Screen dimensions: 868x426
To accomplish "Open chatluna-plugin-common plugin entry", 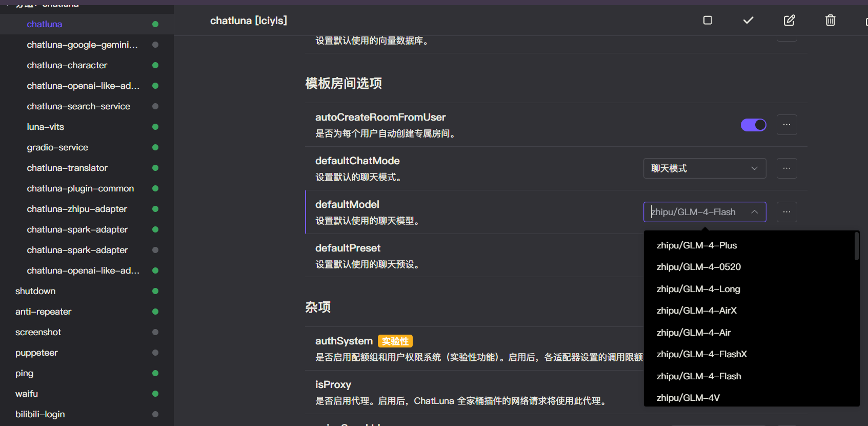I will click(87, 188).
